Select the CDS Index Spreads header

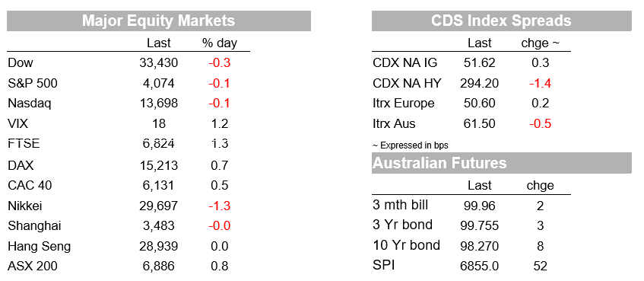pos(502,21)
